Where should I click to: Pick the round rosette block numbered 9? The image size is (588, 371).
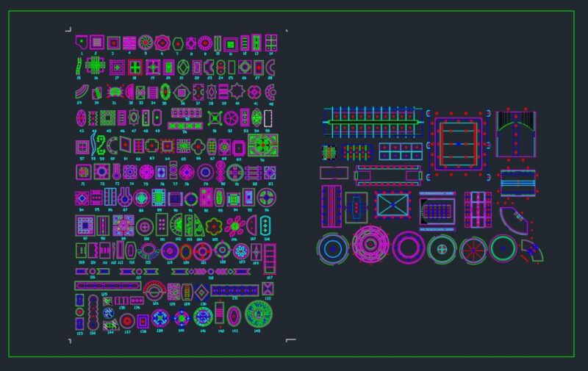pyautogui.click(x=205, y=43)
